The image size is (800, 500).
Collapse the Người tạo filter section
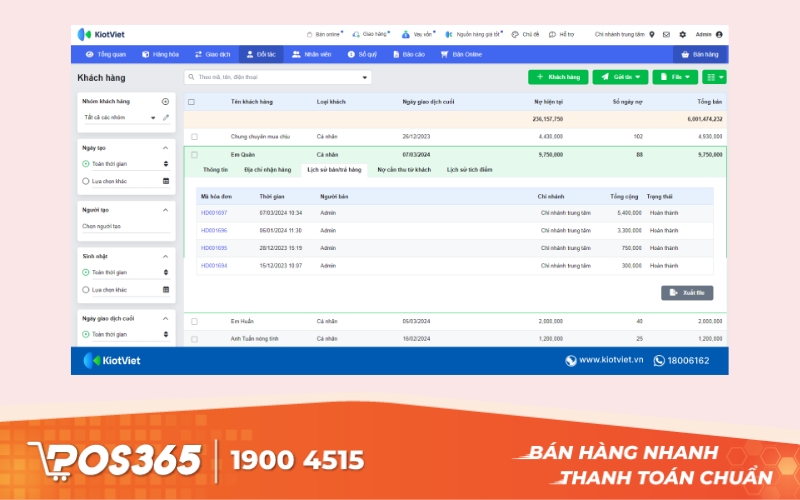165,210
